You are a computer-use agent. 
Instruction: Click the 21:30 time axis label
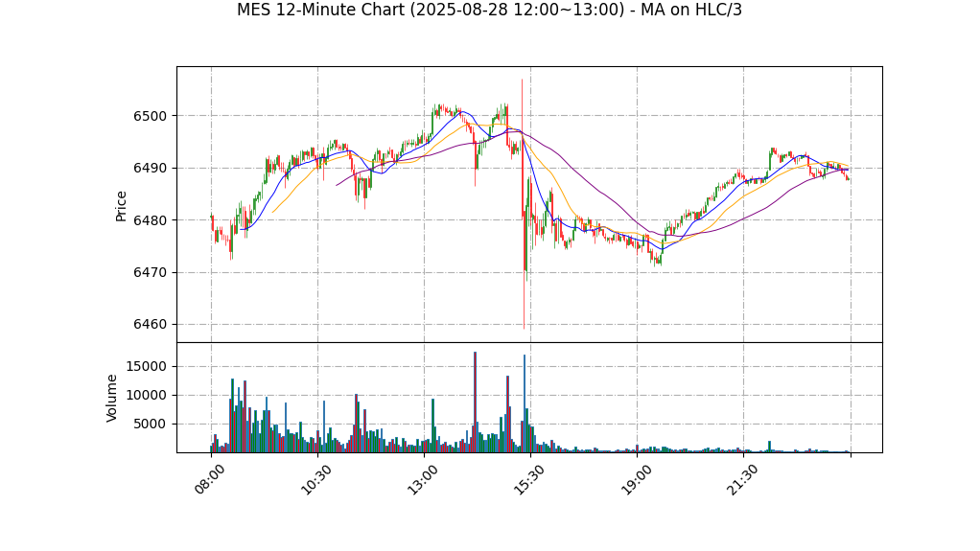[742, 480]
